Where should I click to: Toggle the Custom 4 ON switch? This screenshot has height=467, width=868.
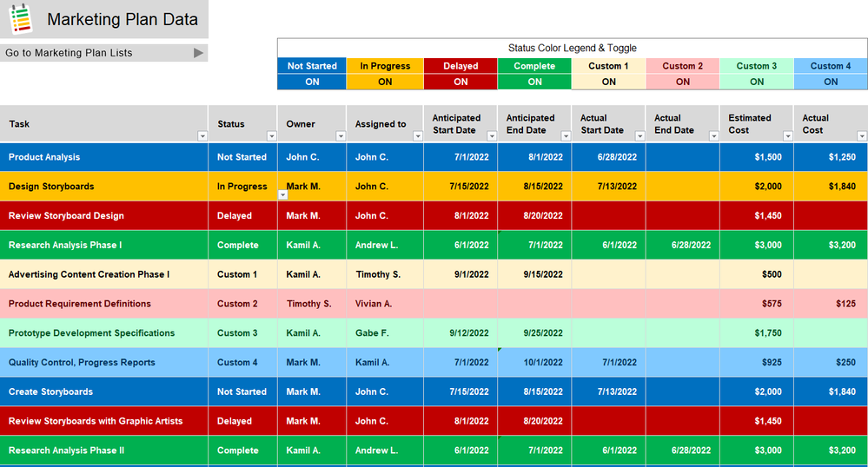click(831, 82)
